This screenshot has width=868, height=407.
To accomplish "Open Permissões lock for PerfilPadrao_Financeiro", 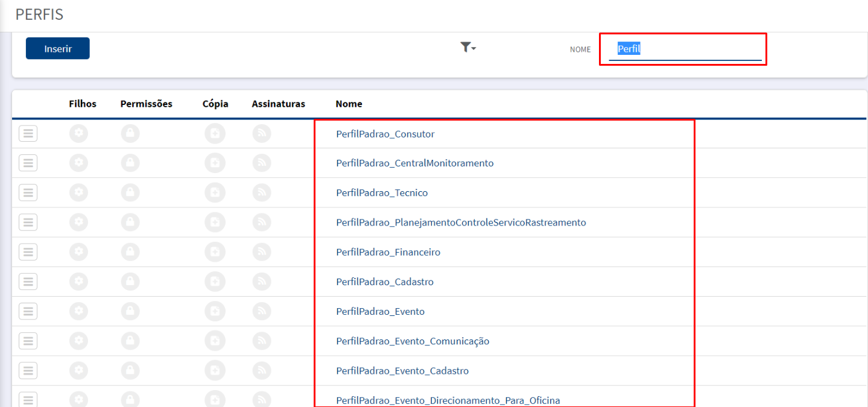I will coord(130,251).
